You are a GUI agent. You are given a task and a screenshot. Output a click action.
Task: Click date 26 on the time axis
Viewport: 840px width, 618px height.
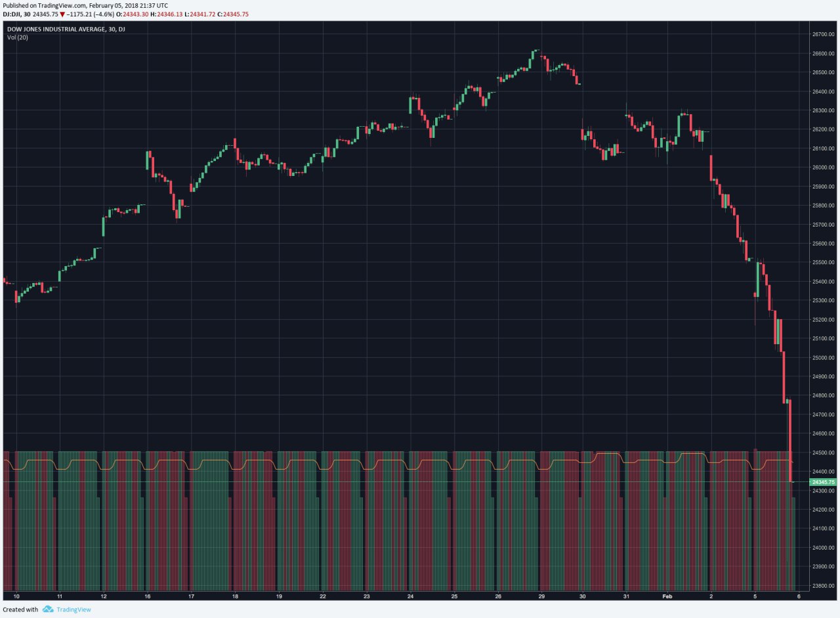tap(498, 596)
